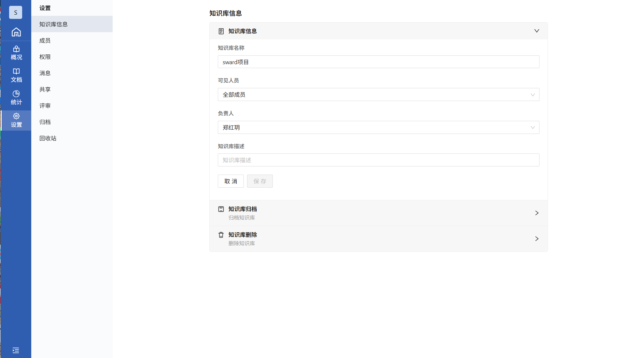Select 权限 in the settings menu

pyautogui.click(x=45, y=57)
